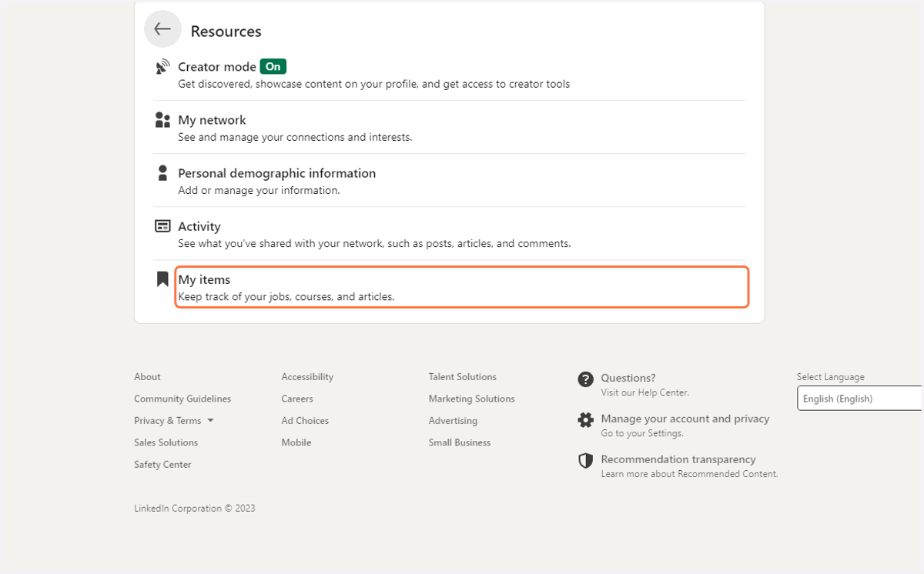Click 'Go to your Settings.' text
Image resolution: width=924 pixels, height=574 pixels.
pos(642,433)
